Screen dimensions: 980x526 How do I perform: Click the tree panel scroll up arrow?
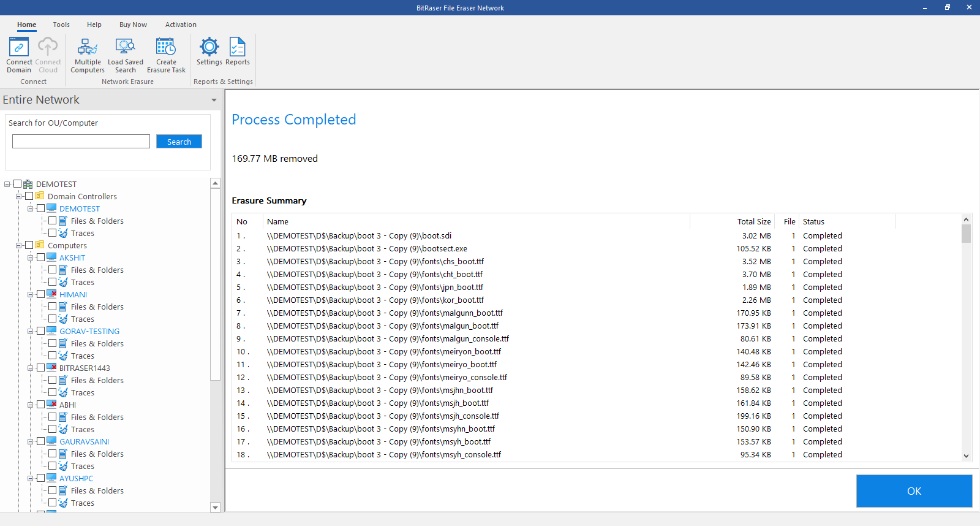(x=215, y=183)
